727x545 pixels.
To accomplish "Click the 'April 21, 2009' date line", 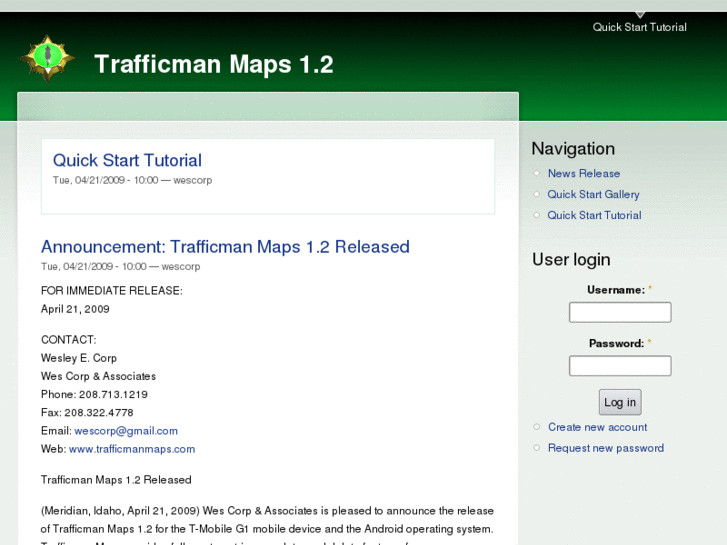I will tap(75, 309).
